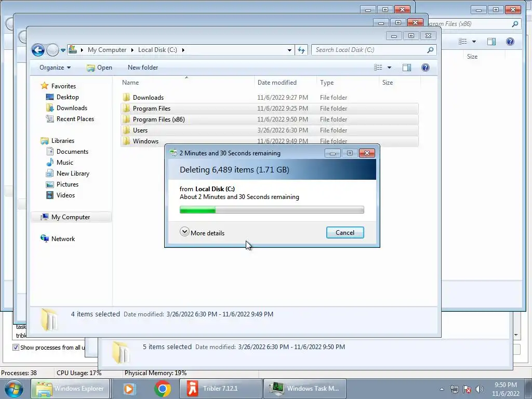Open Downloads under Favorites
The image size is (532, 399).
72,108
